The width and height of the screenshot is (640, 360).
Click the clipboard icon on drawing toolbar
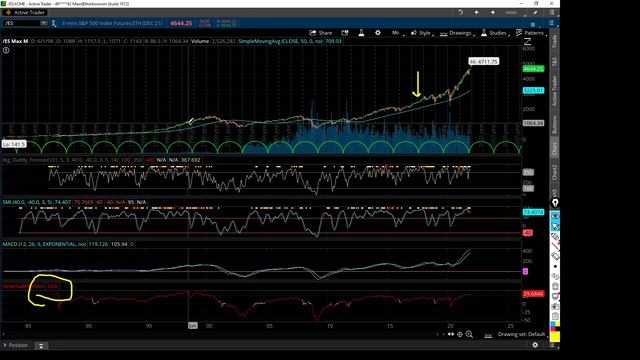coord(555,316)
